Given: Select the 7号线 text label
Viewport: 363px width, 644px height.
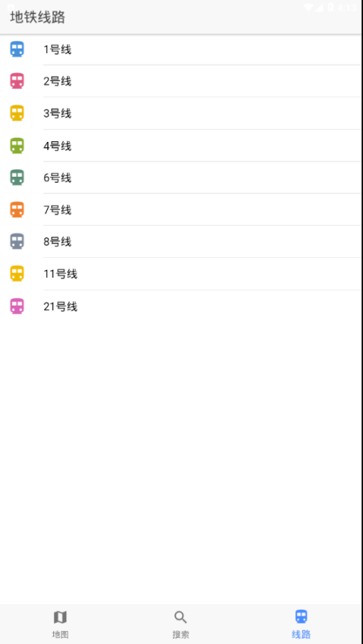Looking at the screenshot, I should click(x=58, y=210).
